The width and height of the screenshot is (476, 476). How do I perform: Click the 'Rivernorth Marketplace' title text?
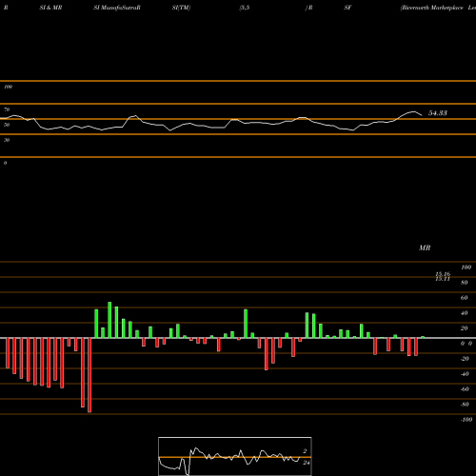pos(431,8)
